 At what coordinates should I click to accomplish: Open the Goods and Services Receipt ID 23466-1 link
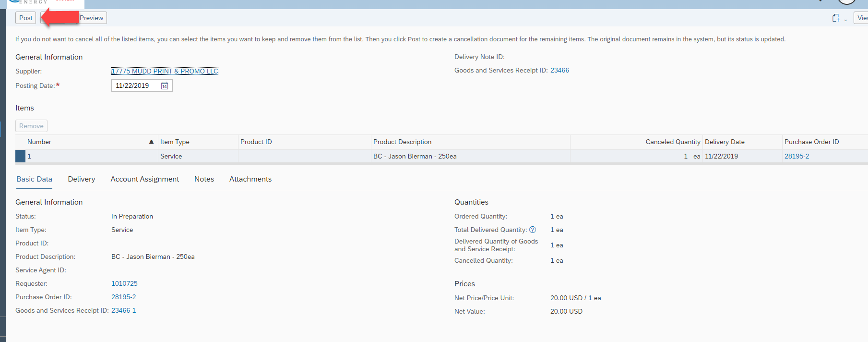(124, 310)
